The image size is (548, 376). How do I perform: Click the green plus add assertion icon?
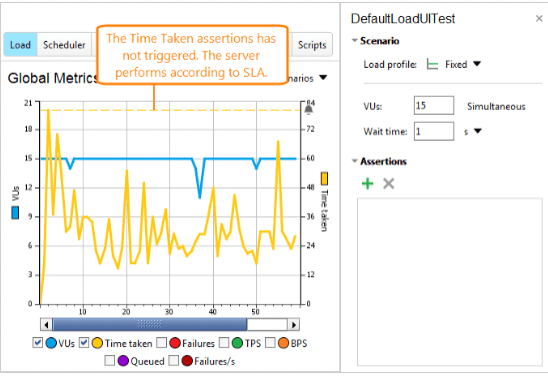tap(367, 183)
